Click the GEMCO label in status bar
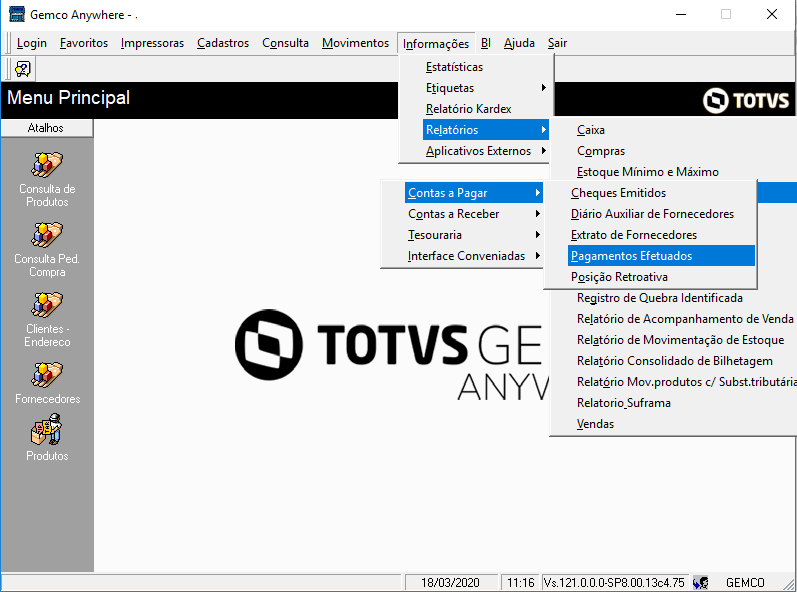Image resolution: width=797 pixels, height=592 pixels. click(x=745, y=582)
